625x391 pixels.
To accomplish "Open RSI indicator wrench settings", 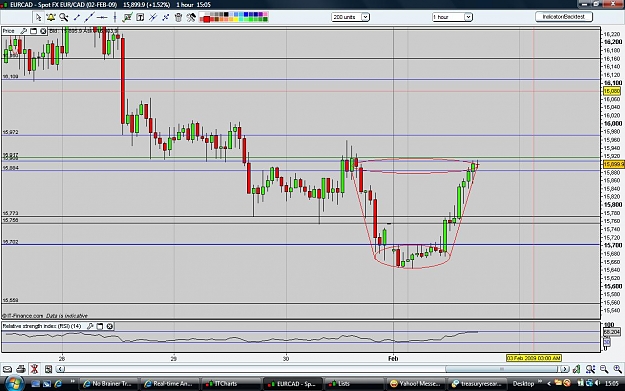I will [x=90, y=326].
